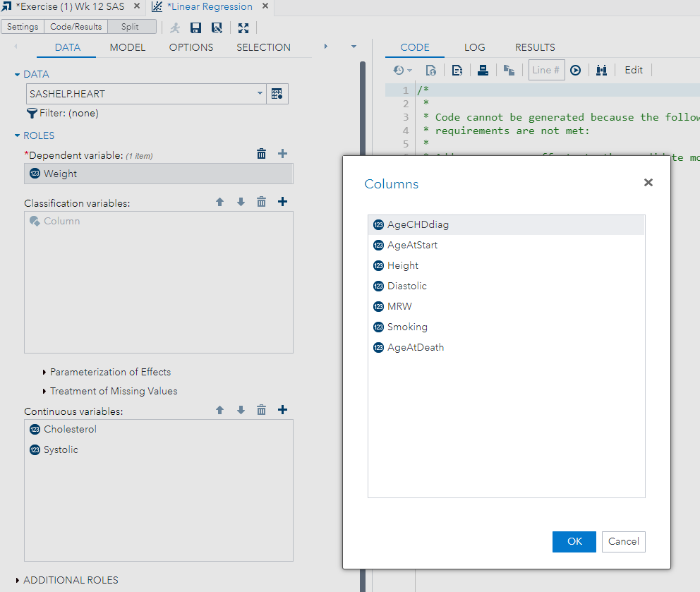Viewport: 700px width, 592px height.
Task: Click the maximize view icon in toolbar
Action: pos(243,28)
